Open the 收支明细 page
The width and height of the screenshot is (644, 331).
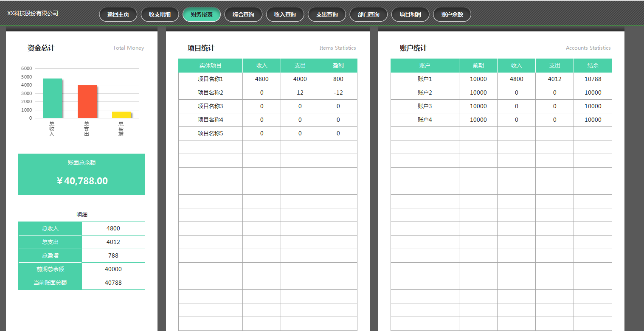pyautogui.click(x=160, y=14)
